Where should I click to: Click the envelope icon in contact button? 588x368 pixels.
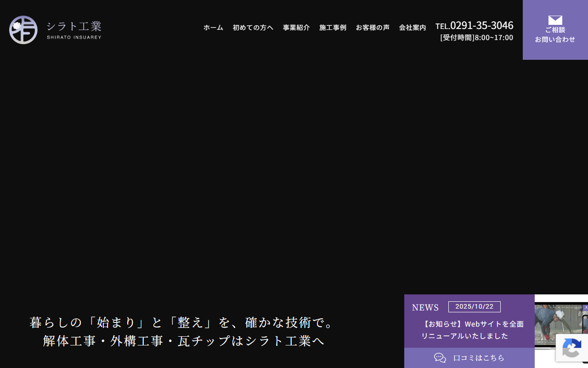(x=555, y=20)
